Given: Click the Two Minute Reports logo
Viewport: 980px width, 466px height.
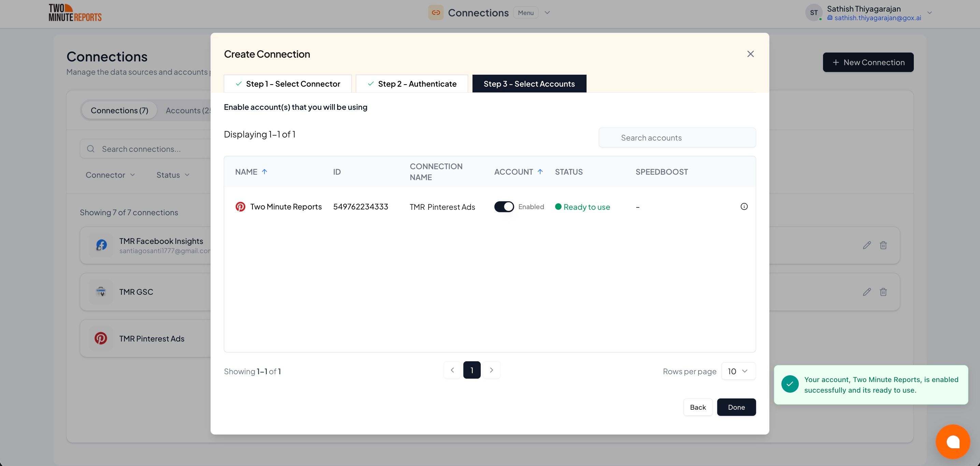Looking at the screenshot, I should 75,13.
